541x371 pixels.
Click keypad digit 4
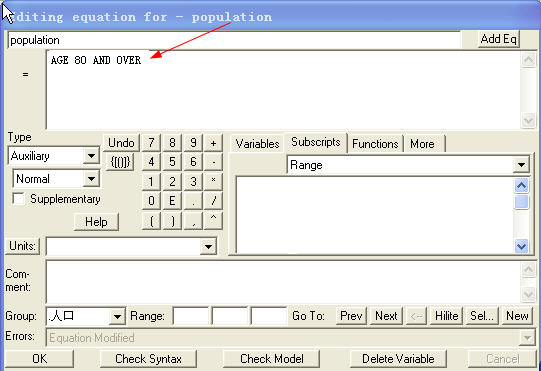151,162
